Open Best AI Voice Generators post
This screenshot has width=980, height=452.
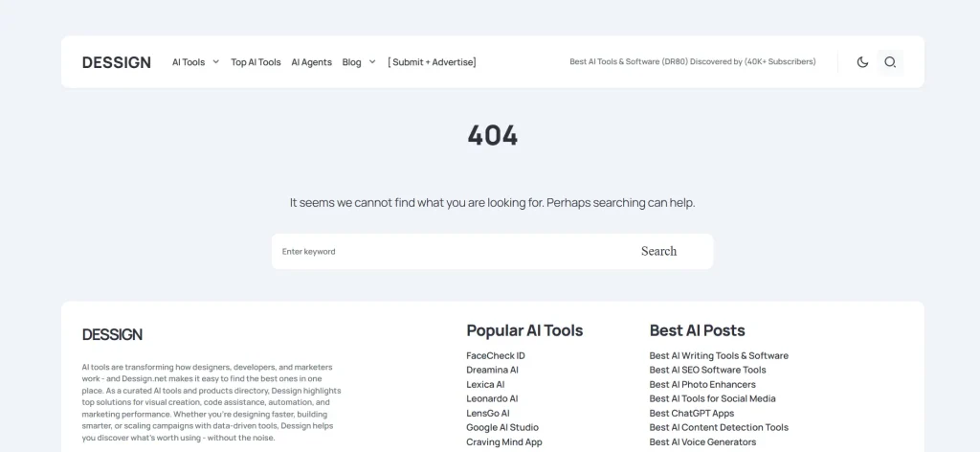tap(702, 442)
